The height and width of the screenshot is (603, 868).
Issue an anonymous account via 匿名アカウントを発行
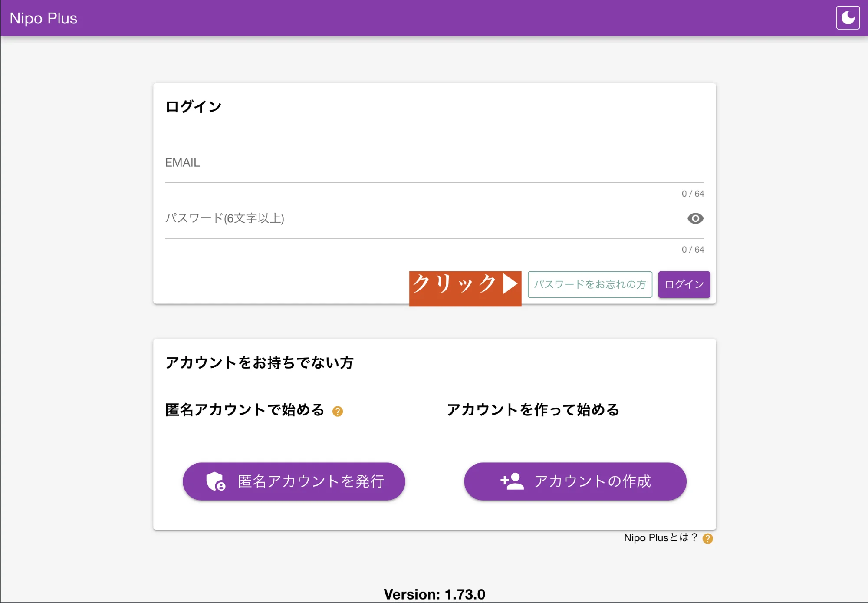311,481
